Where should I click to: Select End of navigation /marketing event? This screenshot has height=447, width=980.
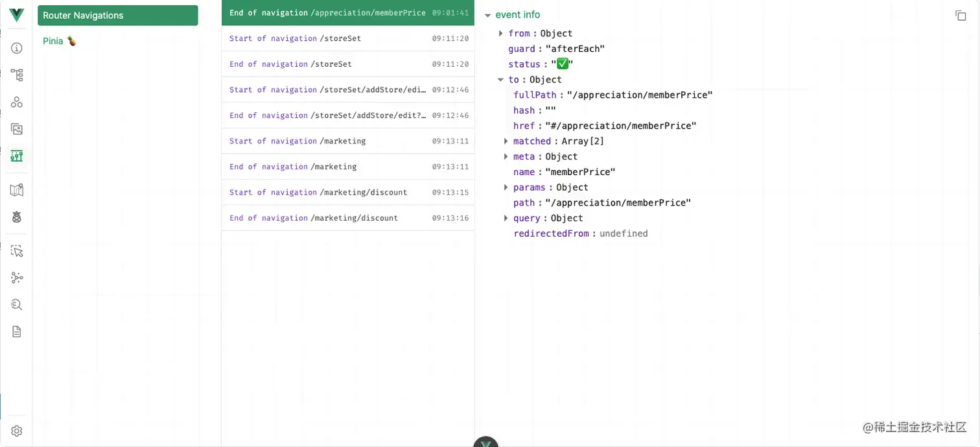click(348, 167)
